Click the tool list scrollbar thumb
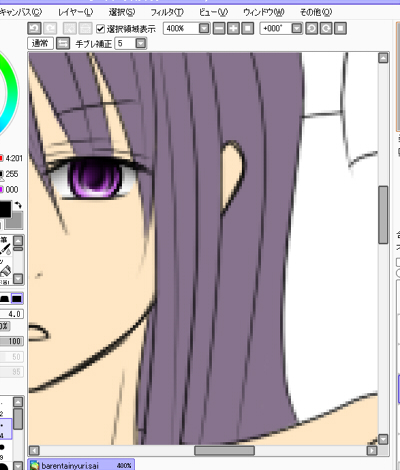 [x=18, y=249]
